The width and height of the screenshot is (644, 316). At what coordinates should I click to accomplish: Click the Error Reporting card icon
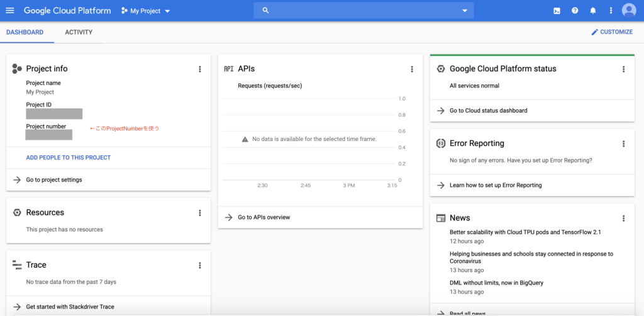click(441, 144)
